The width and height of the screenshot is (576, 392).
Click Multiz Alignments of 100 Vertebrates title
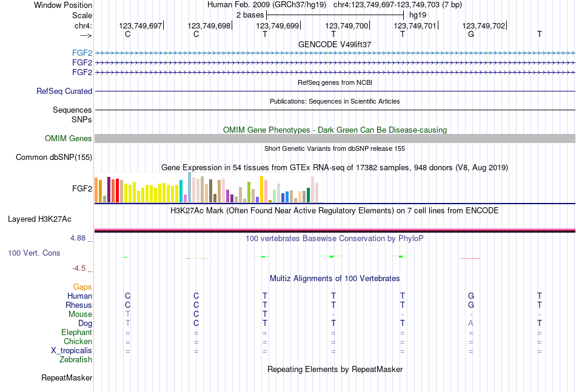[335, 279]
